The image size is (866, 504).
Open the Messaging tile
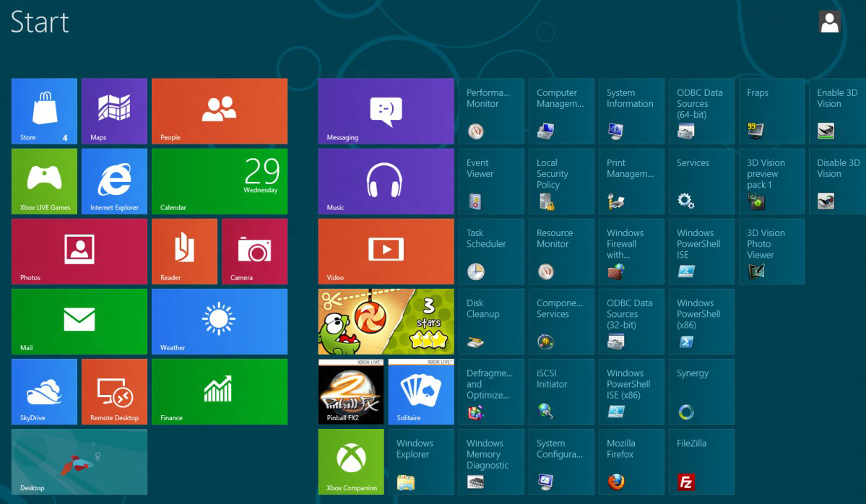tap(386, 111)
